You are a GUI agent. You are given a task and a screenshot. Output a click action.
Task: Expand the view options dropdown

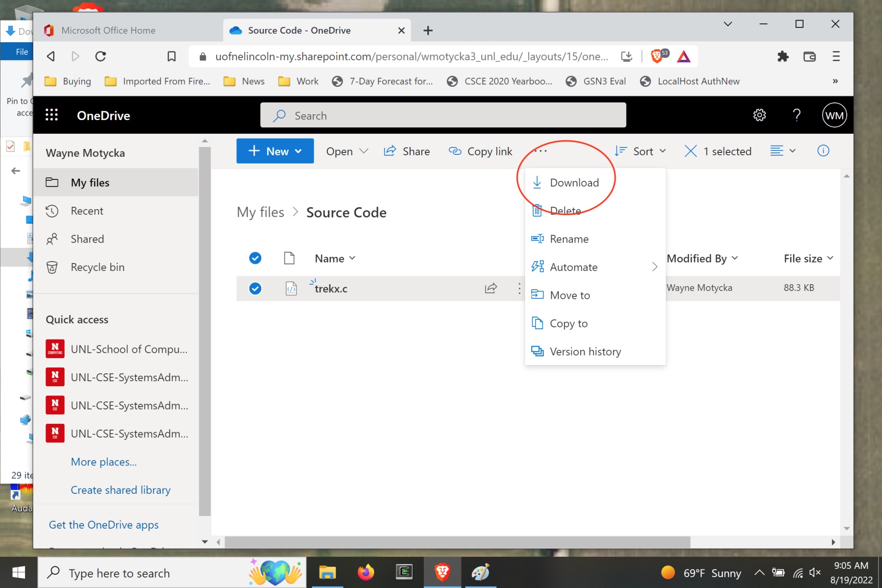783,151
